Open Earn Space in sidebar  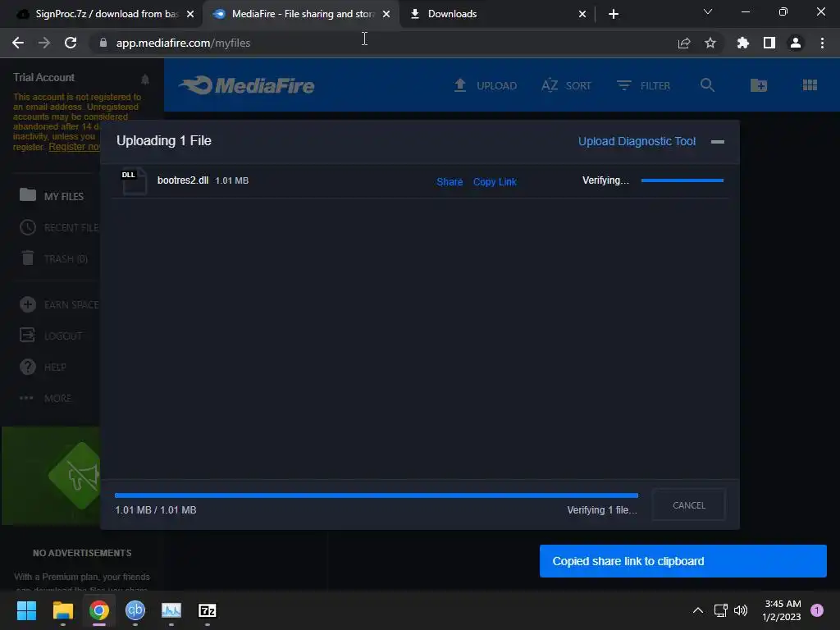coord(59,305)
